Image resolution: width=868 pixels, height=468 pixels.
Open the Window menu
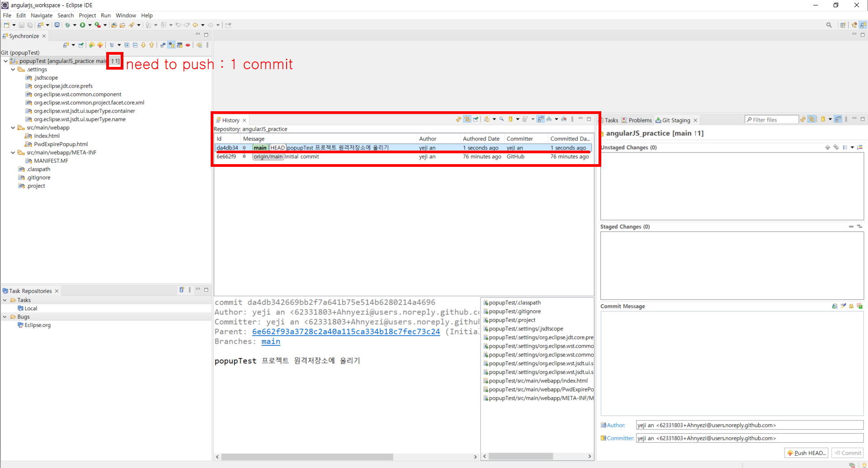(126, 15)
